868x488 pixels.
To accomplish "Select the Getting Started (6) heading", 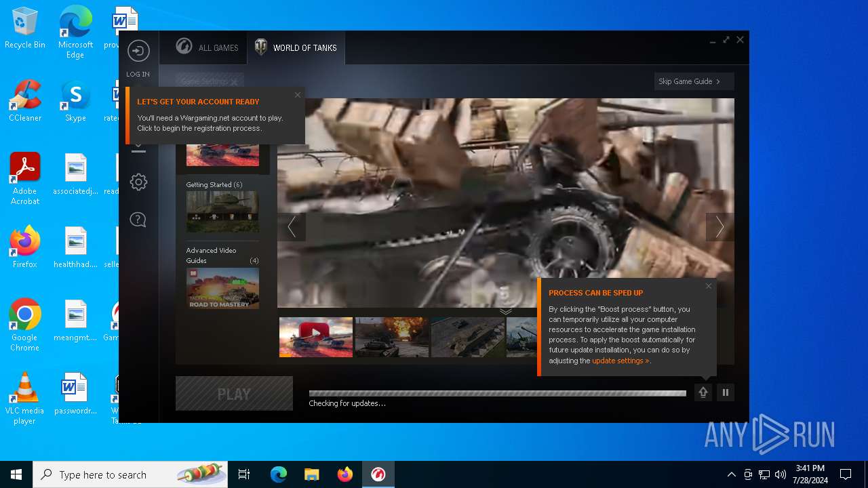I will pos(214,184).
